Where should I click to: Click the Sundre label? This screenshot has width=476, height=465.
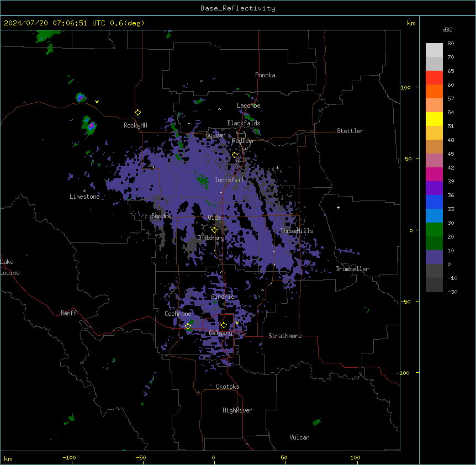coord(161,216)
